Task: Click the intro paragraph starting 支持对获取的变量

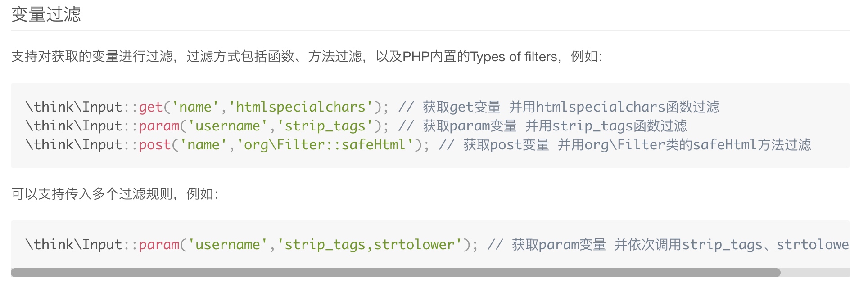Action: coord(307,57)
